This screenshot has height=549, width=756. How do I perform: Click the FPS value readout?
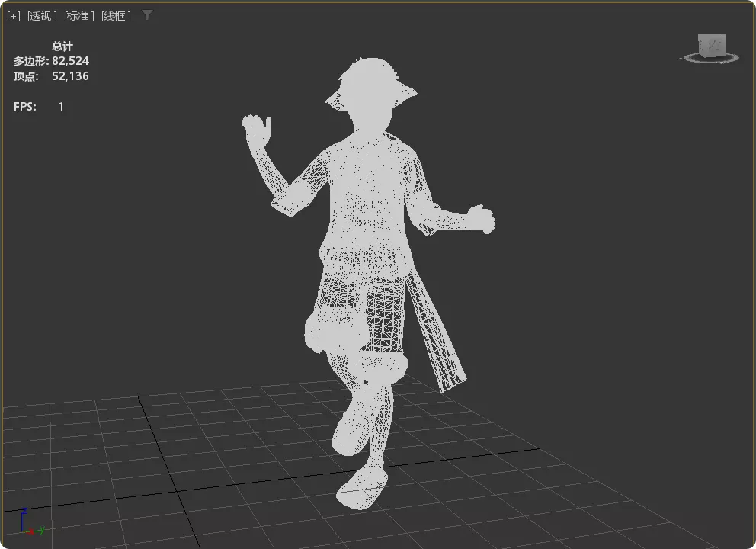(x=61, y=106)
